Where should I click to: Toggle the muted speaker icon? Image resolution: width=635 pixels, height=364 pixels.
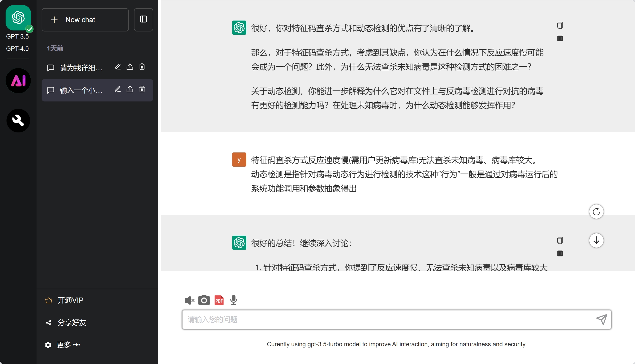189,300
